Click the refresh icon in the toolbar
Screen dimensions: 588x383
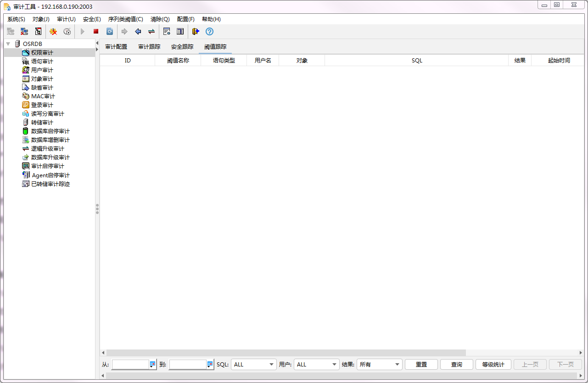[110, 32]
